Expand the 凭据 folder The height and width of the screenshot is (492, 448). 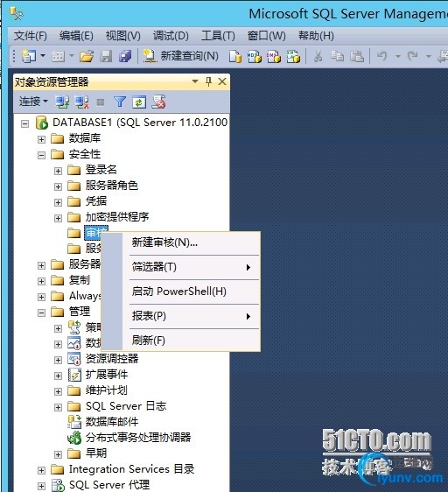[x=58, y=202]
